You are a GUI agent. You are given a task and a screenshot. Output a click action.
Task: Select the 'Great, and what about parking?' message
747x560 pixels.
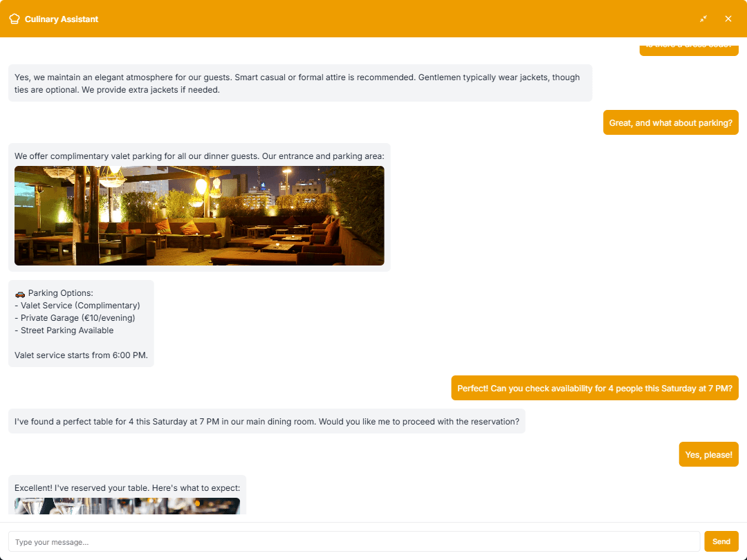[670, 122]
